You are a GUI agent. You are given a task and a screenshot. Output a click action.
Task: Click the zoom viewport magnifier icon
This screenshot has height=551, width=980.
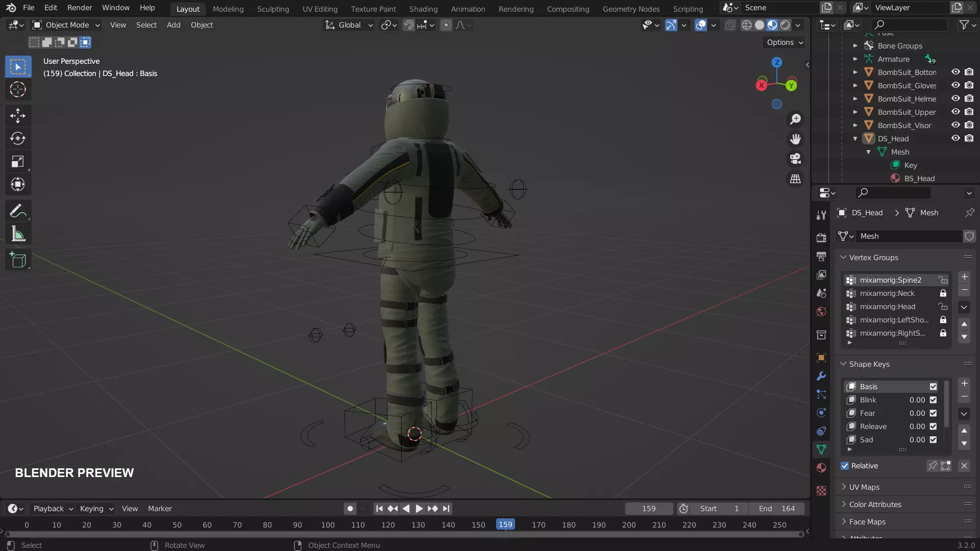pyautogui.click(x=795, y=119)
